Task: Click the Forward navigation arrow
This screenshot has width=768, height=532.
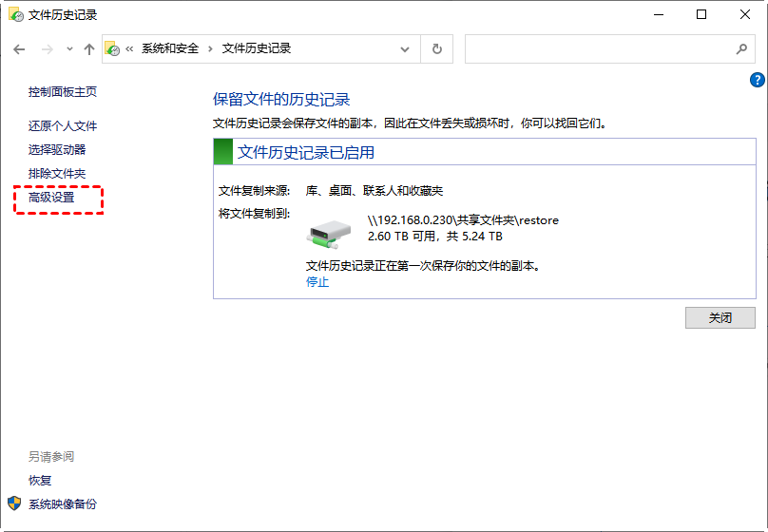Action: pyautogui.click(x=46, y=49)
